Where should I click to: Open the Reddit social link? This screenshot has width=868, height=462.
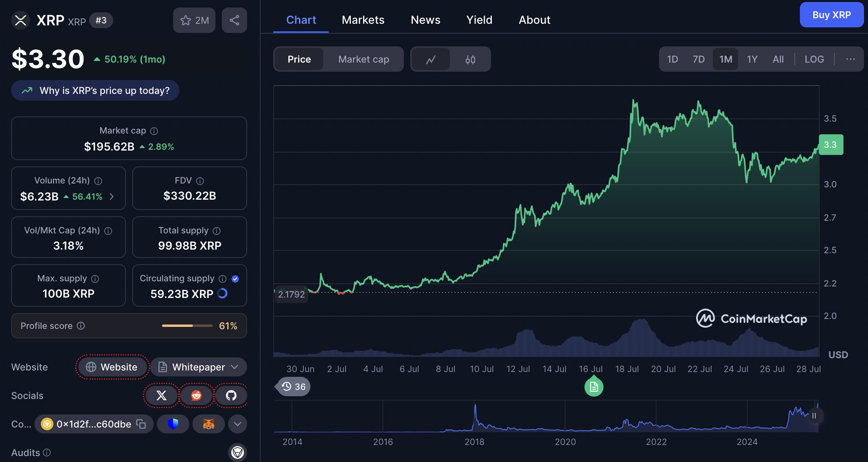pos(196,395)
